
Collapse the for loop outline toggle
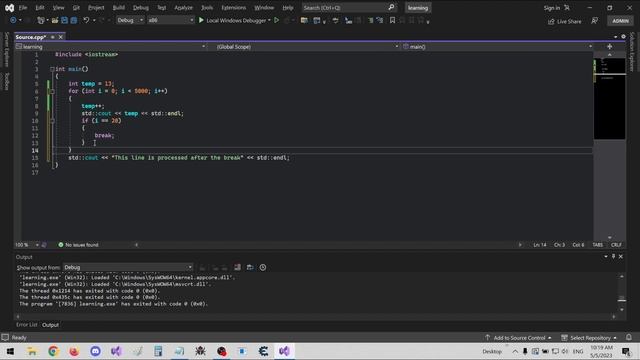(x=52, y=91)
